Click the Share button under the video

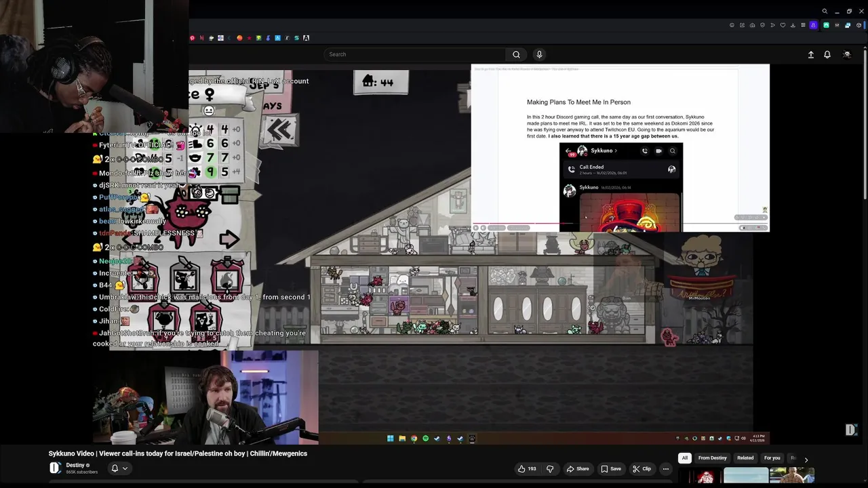tap(578, 468)
